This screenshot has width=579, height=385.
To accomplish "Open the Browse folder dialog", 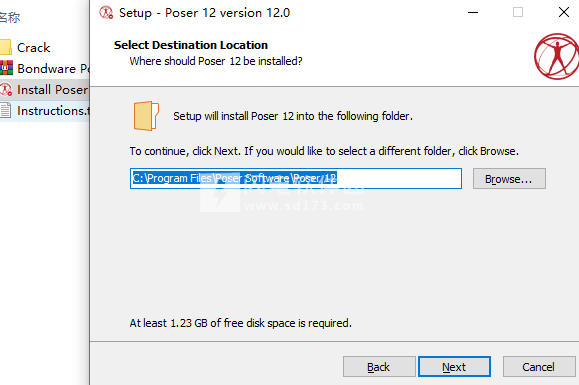I will pyautogui.click(x=509, y=179).
